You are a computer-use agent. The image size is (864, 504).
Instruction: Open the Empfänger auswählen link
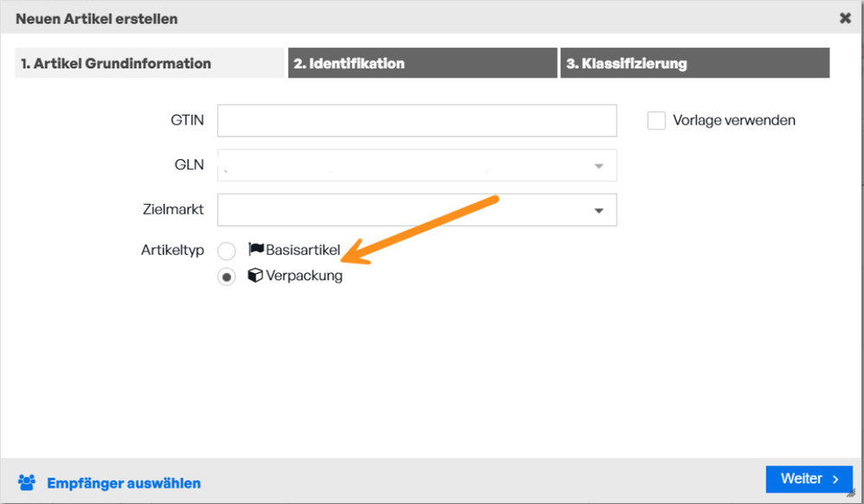click(x=124, y=483)
